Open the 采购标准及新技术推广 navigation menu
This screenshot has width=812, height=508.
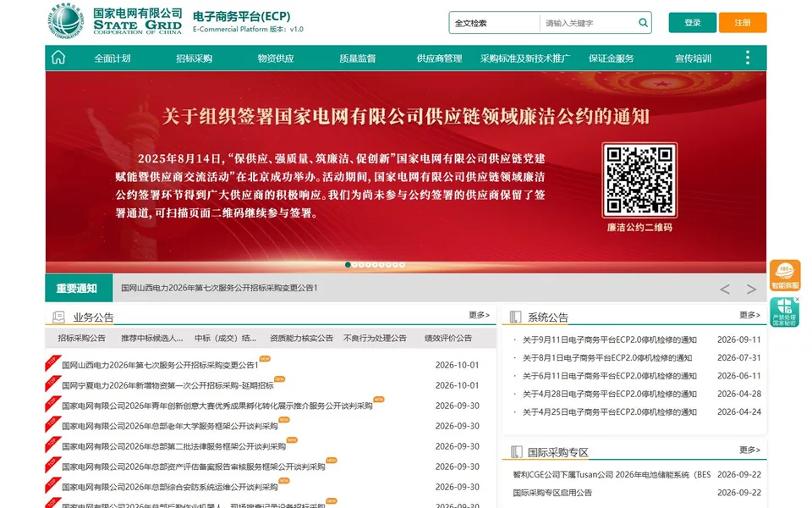(x=525, y=58)
